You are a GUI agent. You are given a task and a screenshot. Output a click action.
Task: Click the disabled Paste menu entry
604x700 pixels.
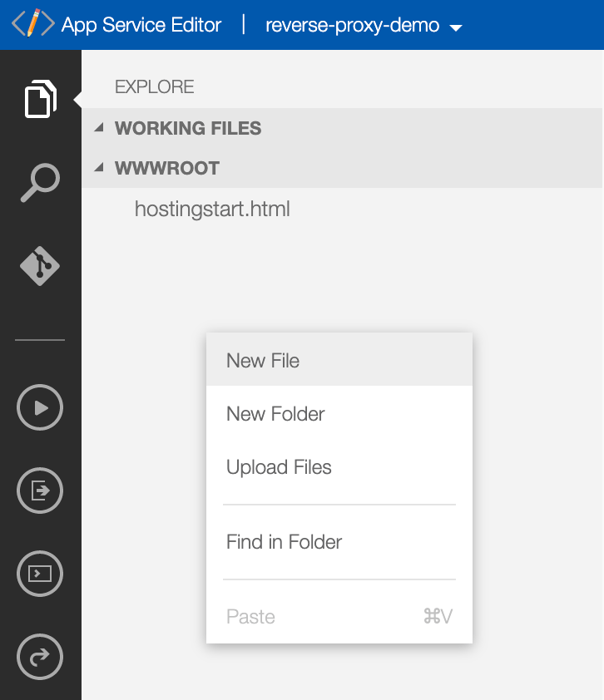coord(250,617)
